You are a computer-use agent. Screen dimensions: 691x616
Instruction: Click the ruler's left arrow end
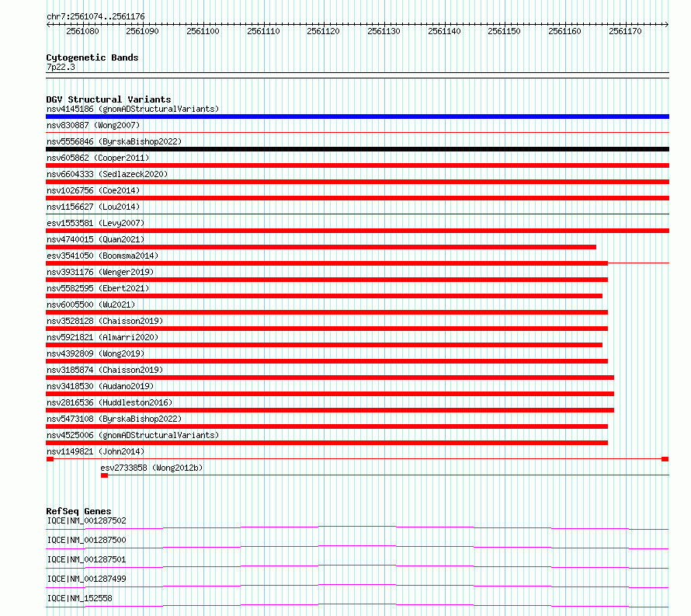tap(48, 25)
